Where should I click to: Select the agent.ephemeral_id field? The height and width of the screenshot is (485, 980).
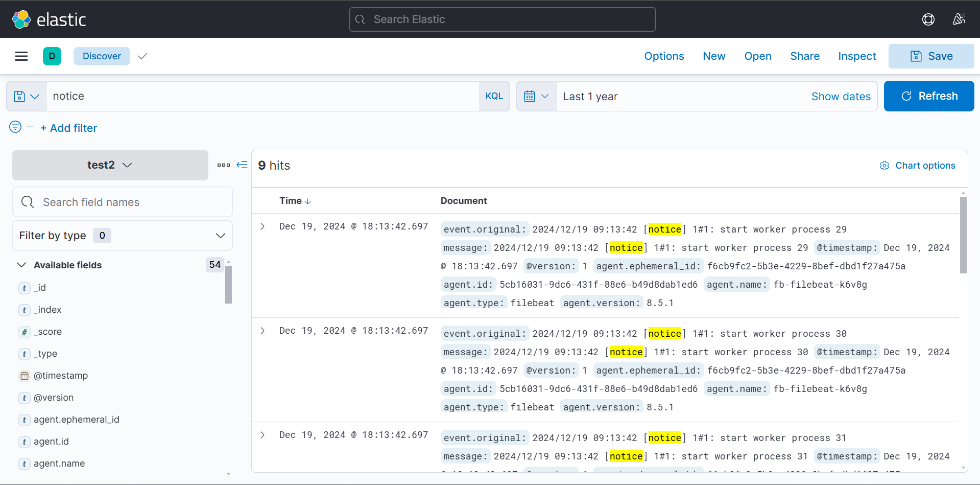point(77,420)
